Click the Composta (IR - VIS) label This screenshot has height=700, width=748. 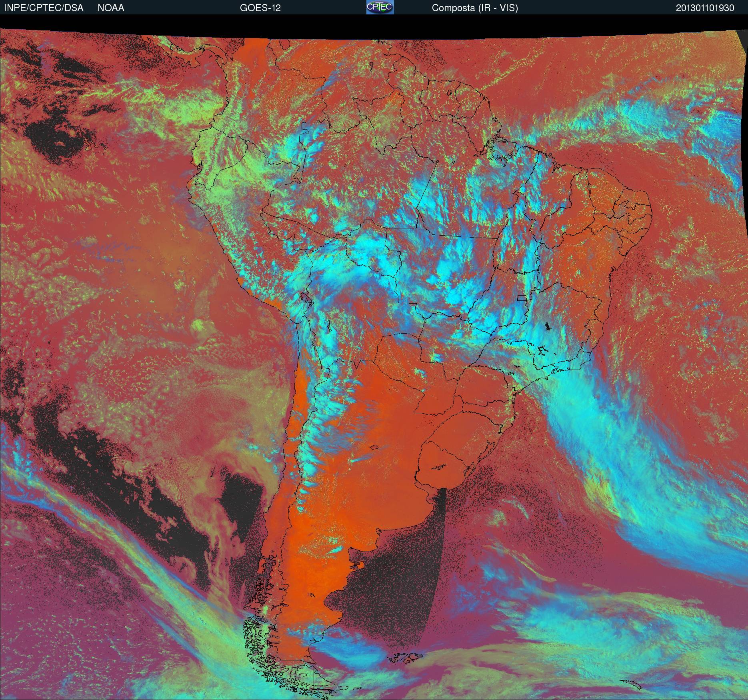(475, 8)
